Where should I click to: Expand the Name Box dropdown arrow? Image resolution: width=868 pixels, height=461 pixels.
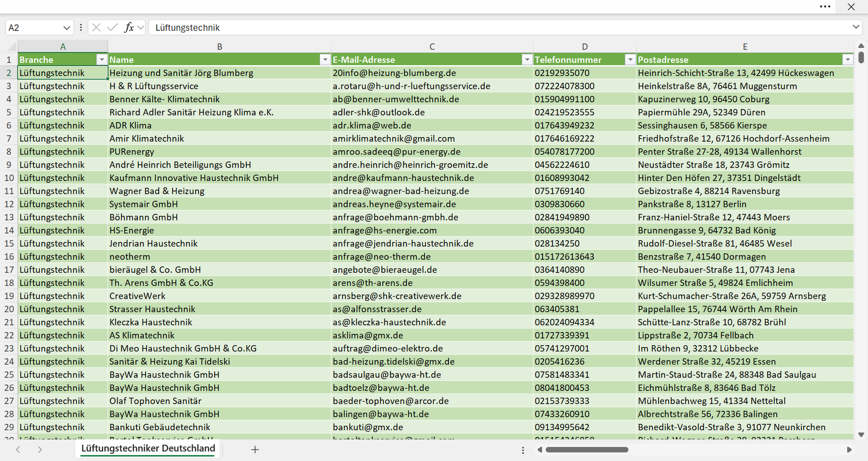(67, 28)
